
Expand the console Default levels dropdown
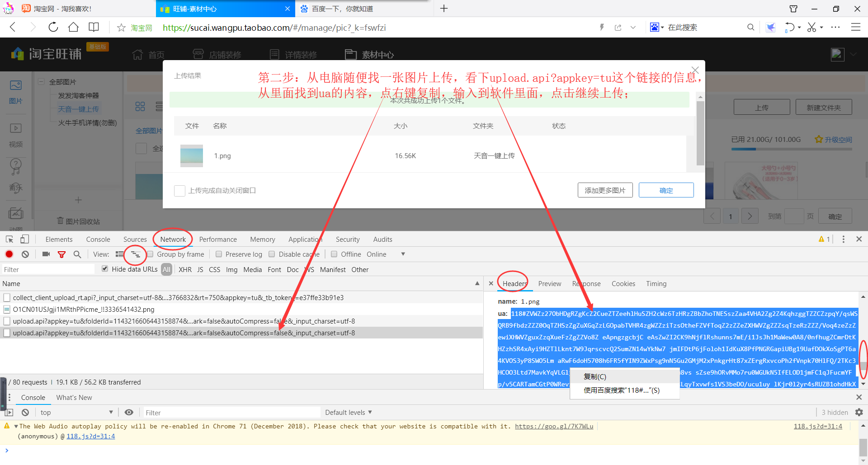(x=348, y=413)
